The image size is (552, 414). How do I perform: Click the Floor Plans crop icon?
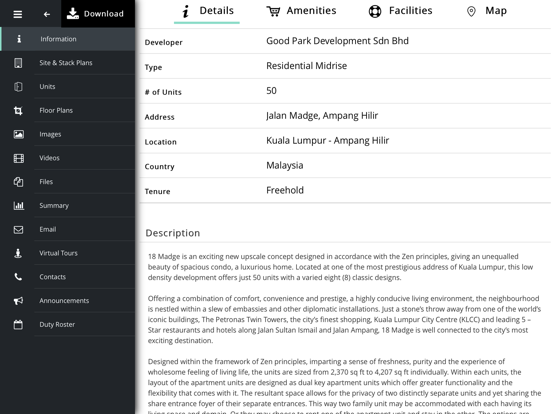click(18, 111)
